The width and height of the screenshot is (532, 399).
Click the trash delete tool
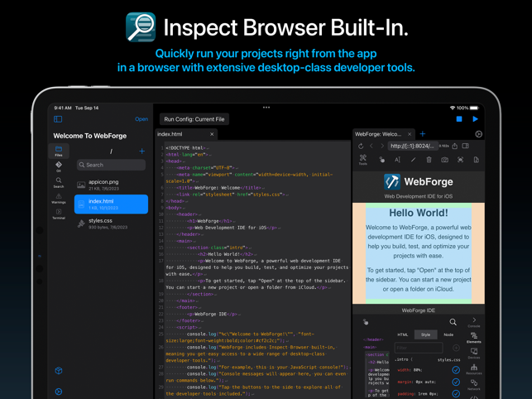429,160
